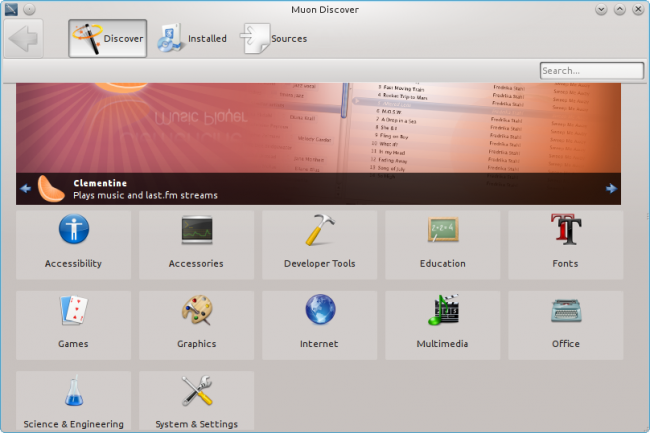Open the Office typewriter icon

pos(566,310)
